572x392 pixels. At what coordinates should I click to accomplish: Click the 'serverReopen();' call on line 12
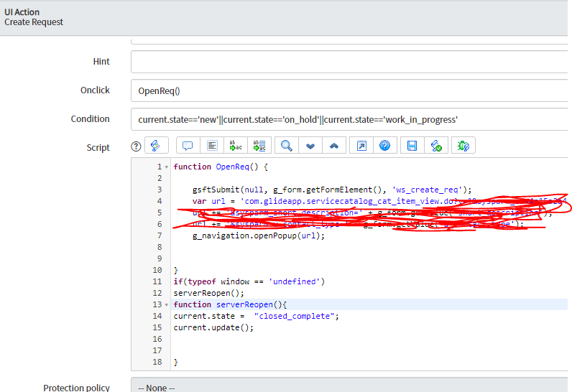pos(209,293)
